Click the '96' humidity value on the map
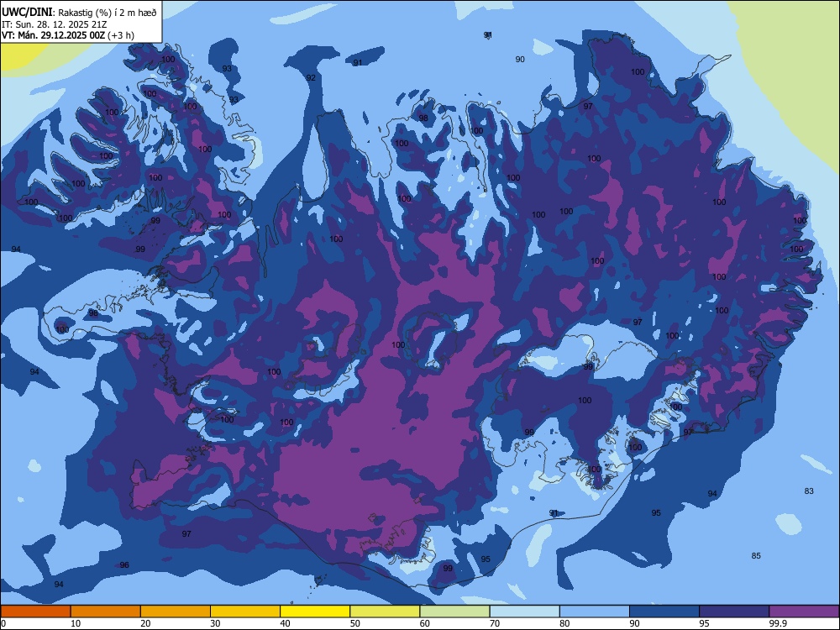Image resolution: width=840 pixels, height=630 pixels. 124,564
